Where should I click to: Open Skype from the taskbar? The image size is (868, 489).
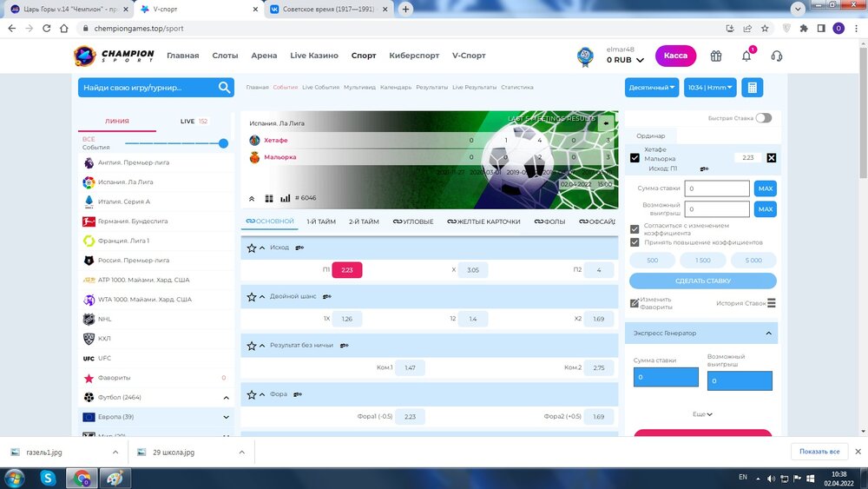click(48, 478)
